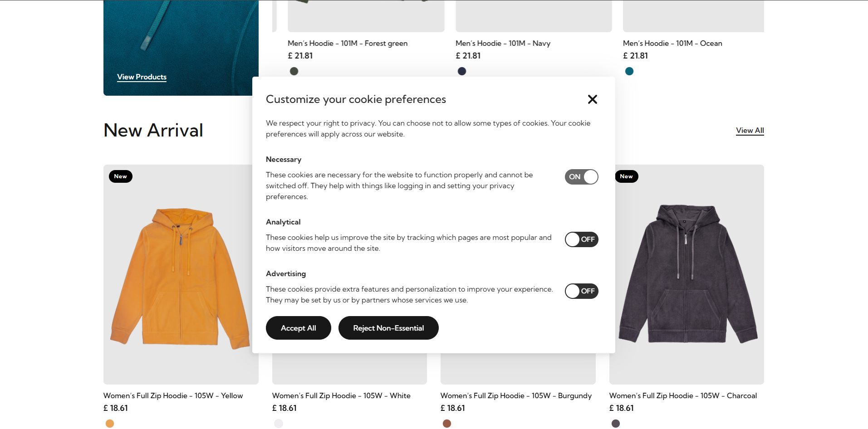The height and width of the screenshot is (429, 868).
Task: Open the View Products link
Action: [142, 77]
